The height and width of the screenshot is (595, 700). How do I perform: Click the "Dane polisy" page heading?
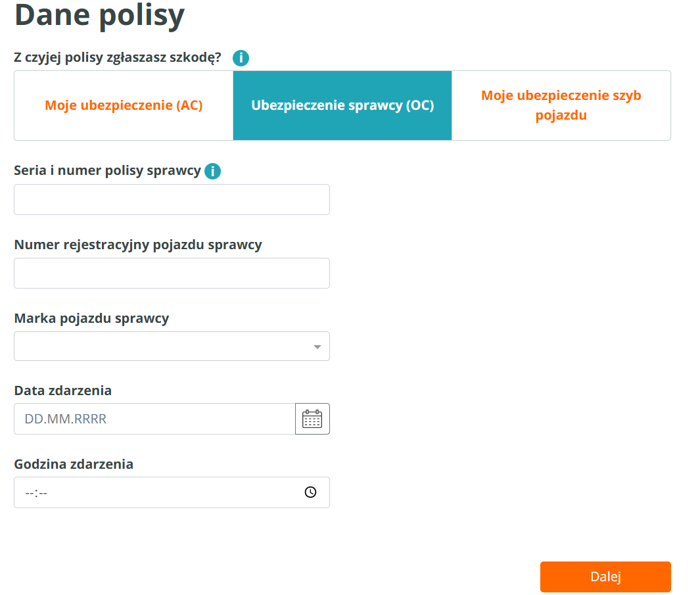coord(99,15)
